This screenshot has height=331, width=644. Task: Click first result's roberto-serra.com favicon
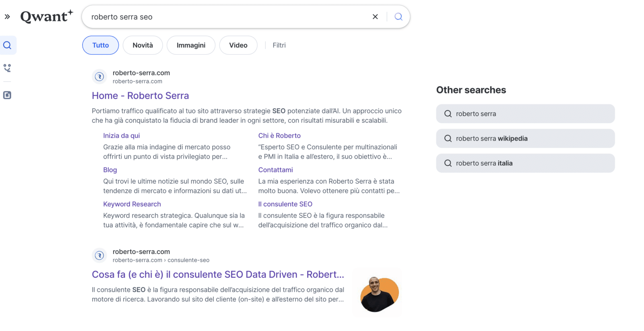99,77
